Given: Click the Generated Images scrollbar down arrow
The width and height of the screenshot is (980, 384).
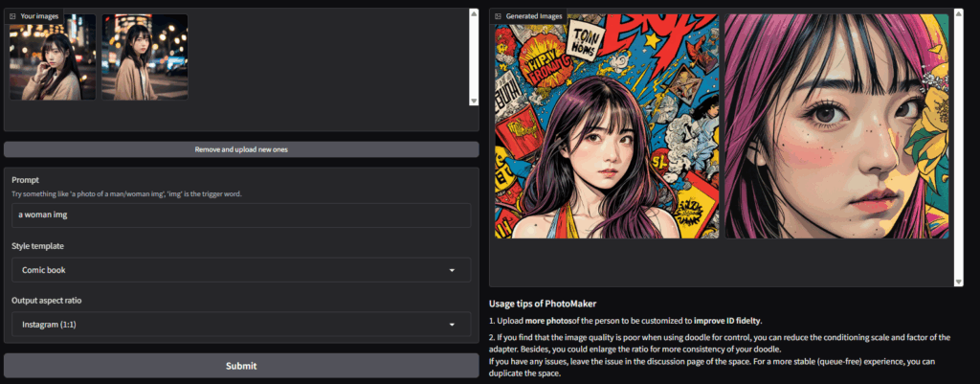Looking at the screenshot, I should (x=959, y=282).
